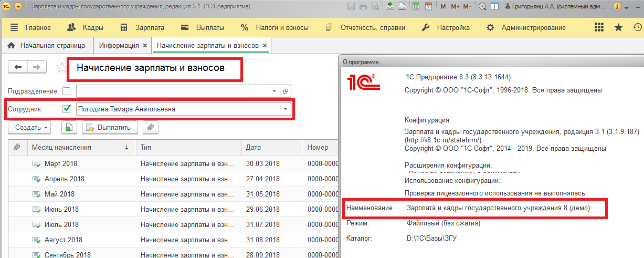The height and width of the screenshot is (258, 644).
Task: Click the M+ memory add button
Action: coord(455,7)
